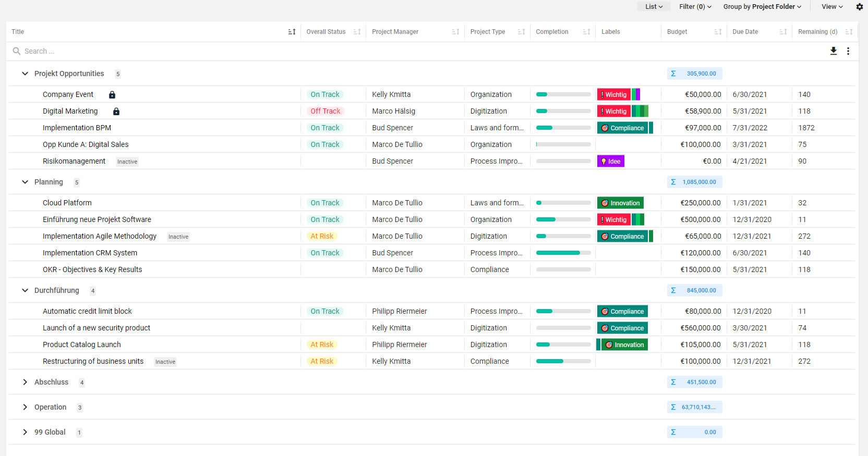Open the settings gear icon
The image size is (868, 456).
coord(859,7)
